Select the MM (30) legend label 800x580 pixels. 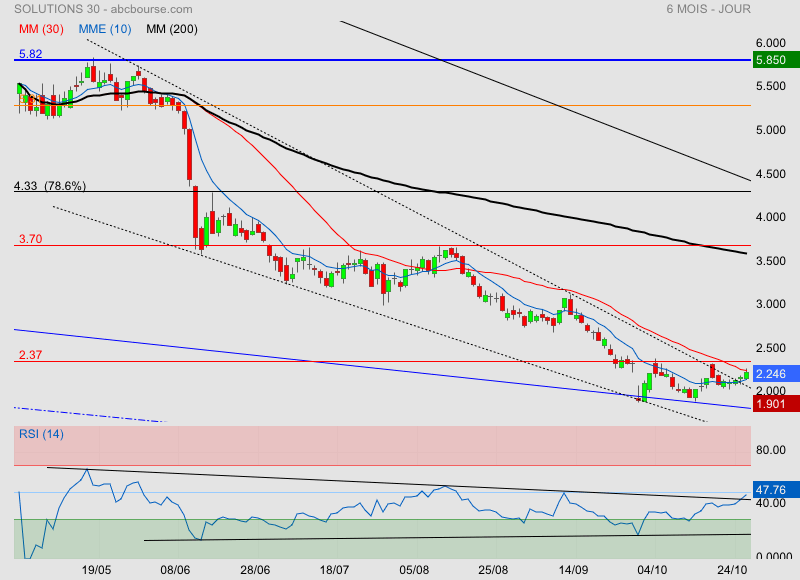(x=41, y=29)
